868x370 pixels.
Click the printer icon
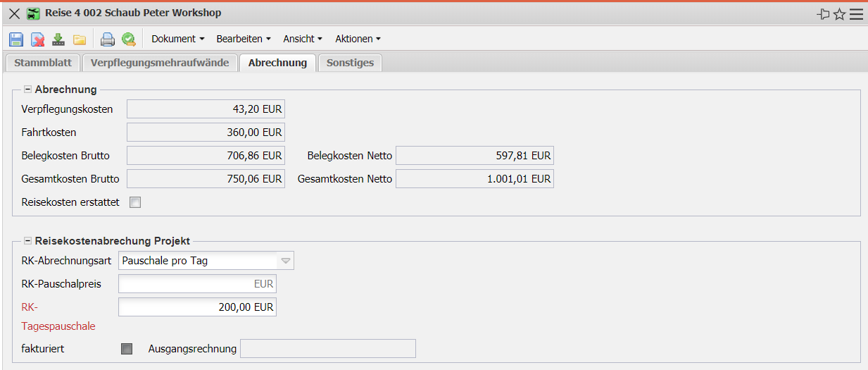107,39
